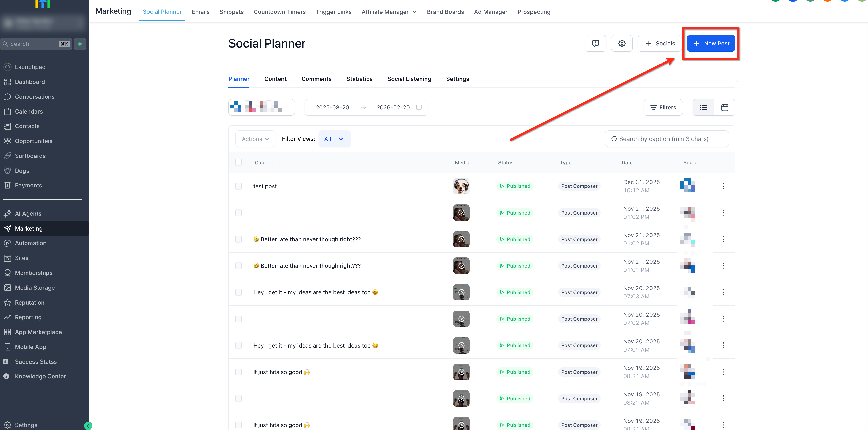Select the test post row checkbox
The width and height of the screenshot is (868, 430).
pyautogui.click(x=238, y=186)
